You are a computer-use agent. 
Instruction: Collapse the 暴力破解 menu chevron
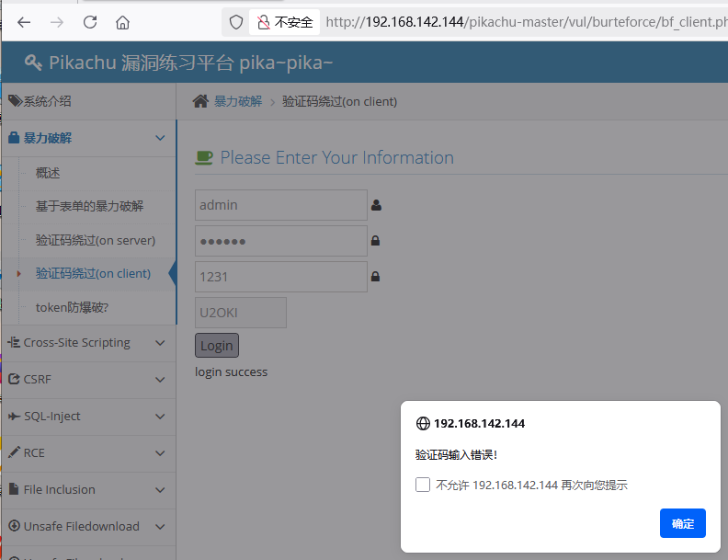[160, 138]
